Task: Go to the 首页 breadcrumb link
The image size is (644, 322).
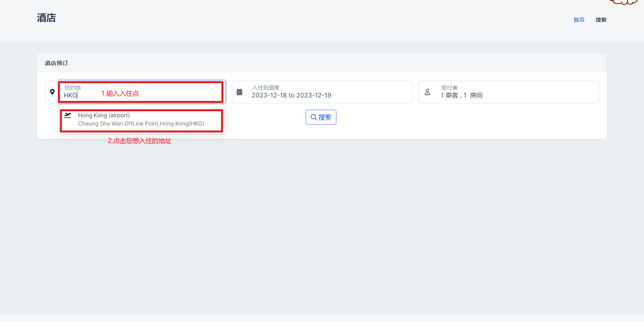Action: (x=578, y=20)
